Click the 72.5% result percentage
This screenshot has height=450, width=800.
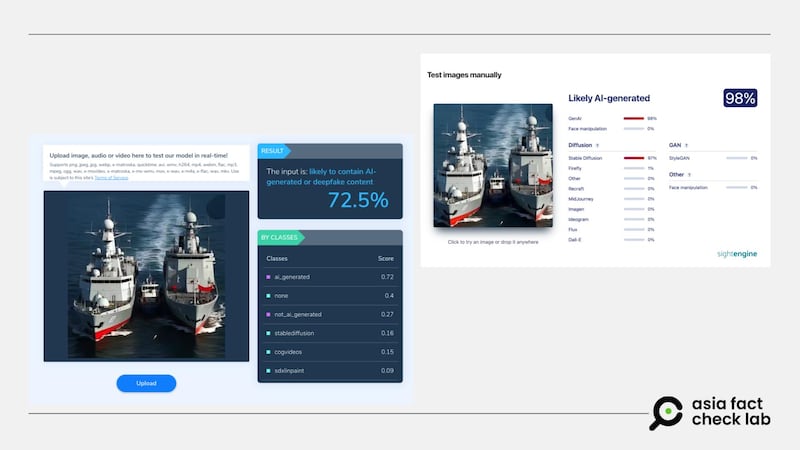[x=357, y=200]
